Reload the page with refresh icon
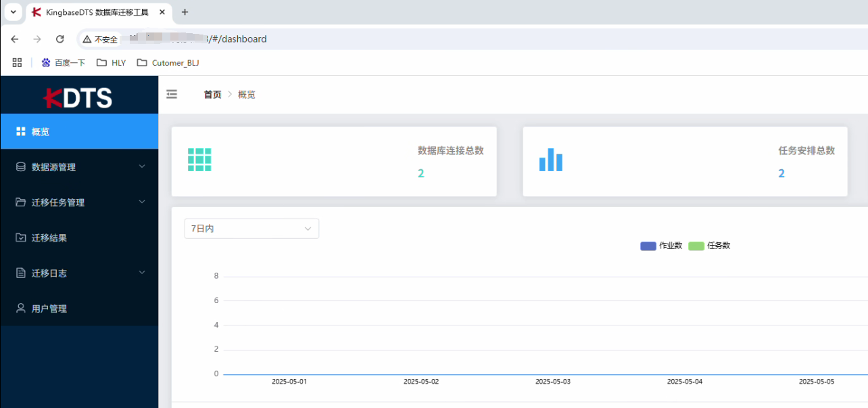Screen dimensions: 868x408 coord(59,39)
